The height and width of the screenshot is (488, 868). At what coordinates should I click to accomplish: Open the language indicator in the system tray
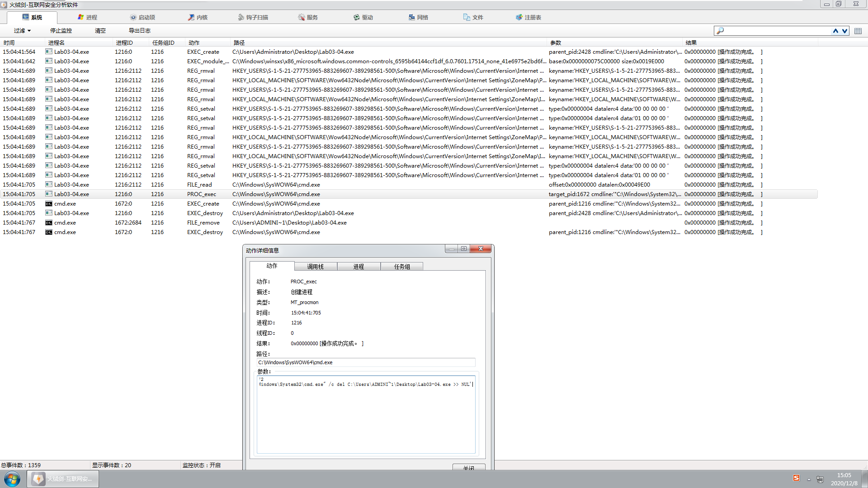[796, 478]
